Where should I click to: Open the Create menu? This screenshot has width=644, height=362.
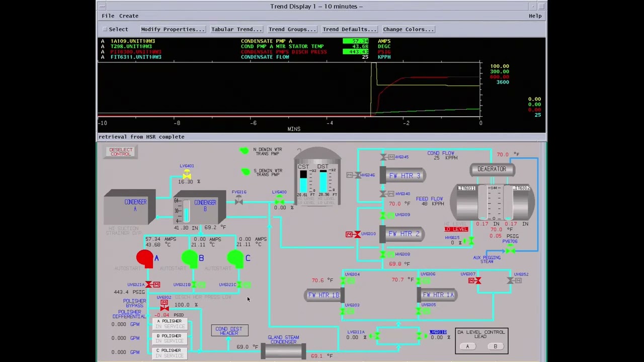[x=129, y=16]
